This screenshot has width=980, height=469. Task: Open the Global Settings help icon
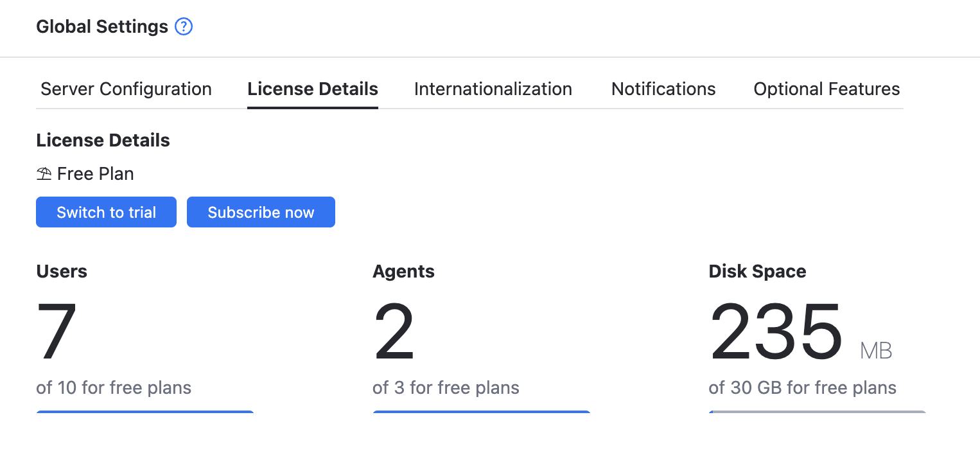(183, 26)
